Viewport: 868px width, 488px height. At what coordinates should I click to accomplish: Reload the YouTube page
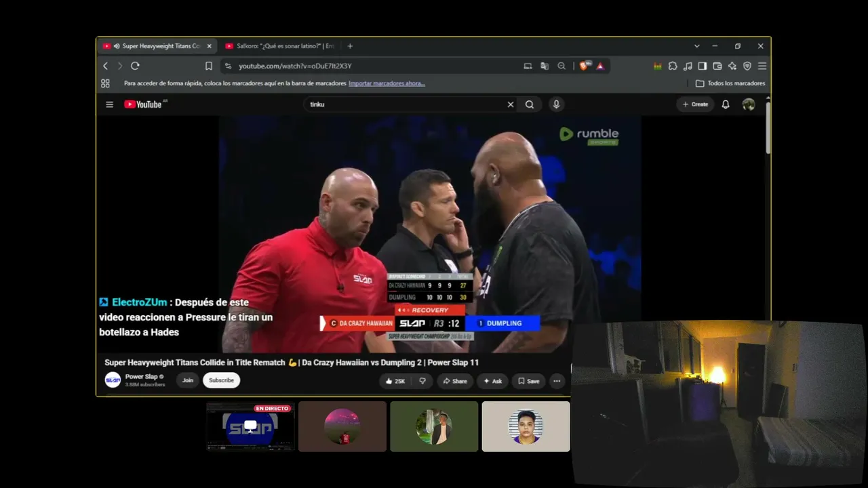tap(135, 66)
